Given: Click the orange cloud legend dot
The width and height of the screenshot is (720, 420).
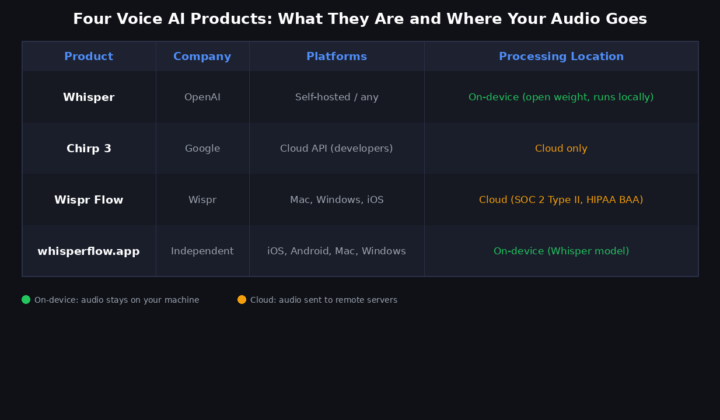Looking at the screenshot, I should pyautogui.click(x=242, y=299).
